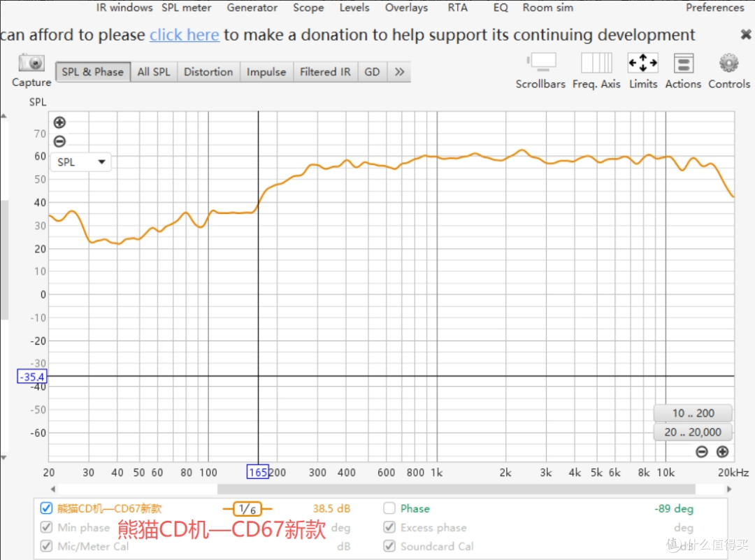Open the Generator tool
The image size is (755, 560).
click(252, 7)
